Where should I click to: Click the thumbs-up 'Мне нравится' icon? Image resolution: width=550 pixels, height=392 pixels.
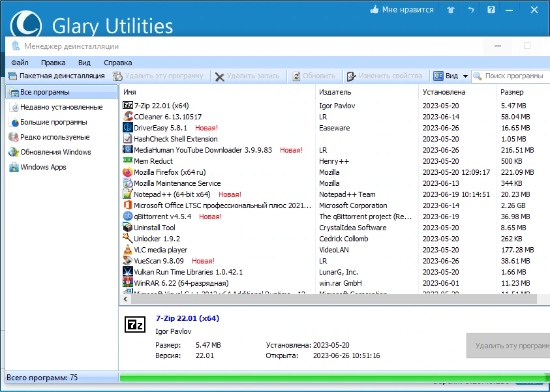[x=374, y=10]
